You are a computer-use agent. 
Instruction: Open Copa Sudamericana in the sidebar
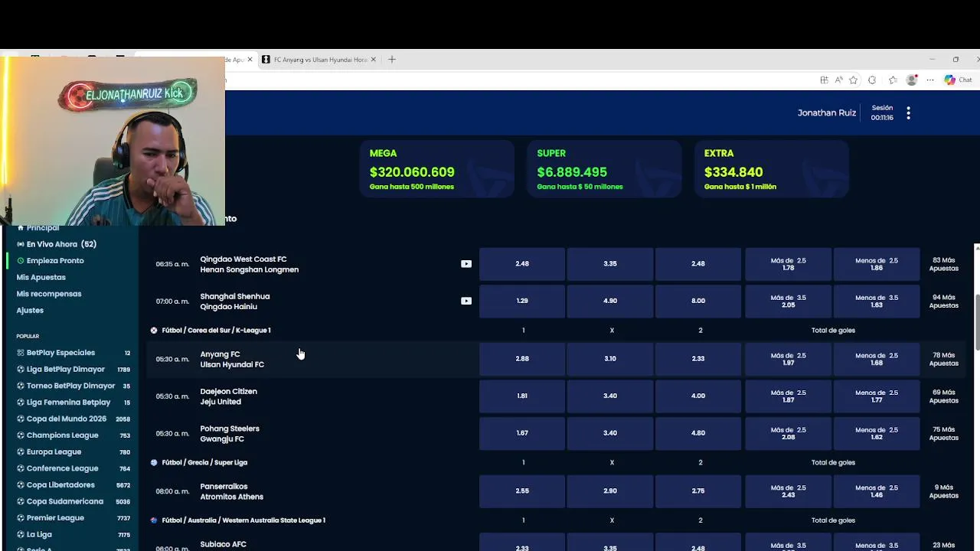click(x=73, y=502)
